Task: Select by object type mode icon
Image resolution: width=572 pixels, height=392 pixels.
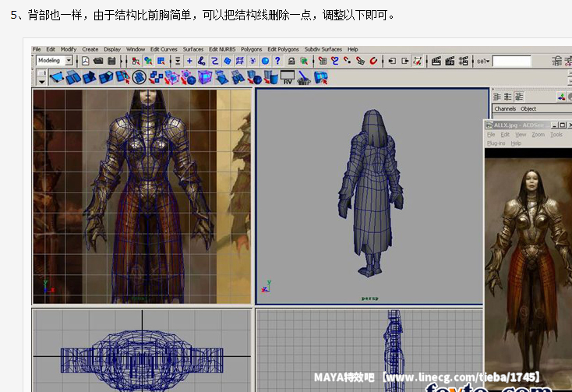Action: (x=148, y=61)
